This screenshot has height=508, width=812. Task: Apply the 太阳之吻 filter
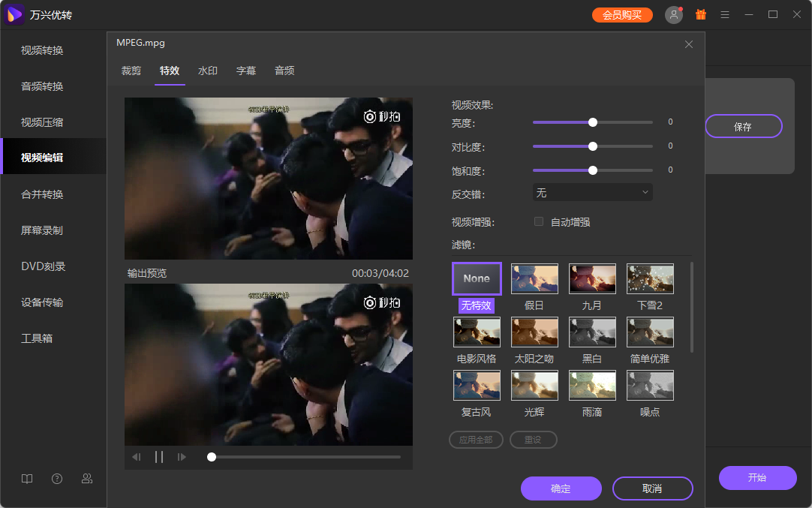click(x=534, y=332)
